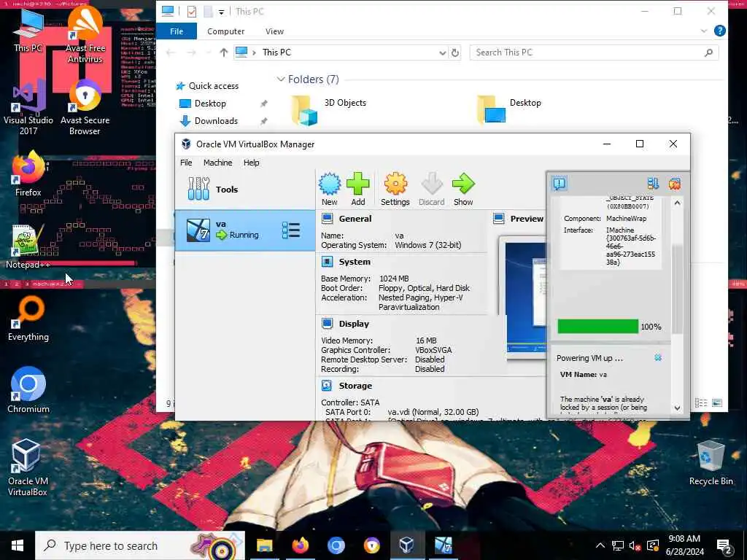Open the Help menu in VirtualBox Manager

251,163
